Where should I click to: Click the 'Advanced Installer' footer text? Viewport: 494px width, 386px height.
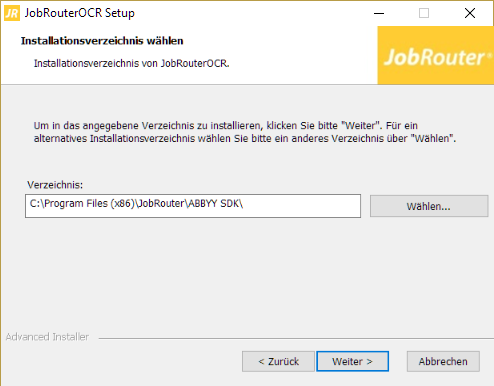pyautogui.click(x=47, y=337)
